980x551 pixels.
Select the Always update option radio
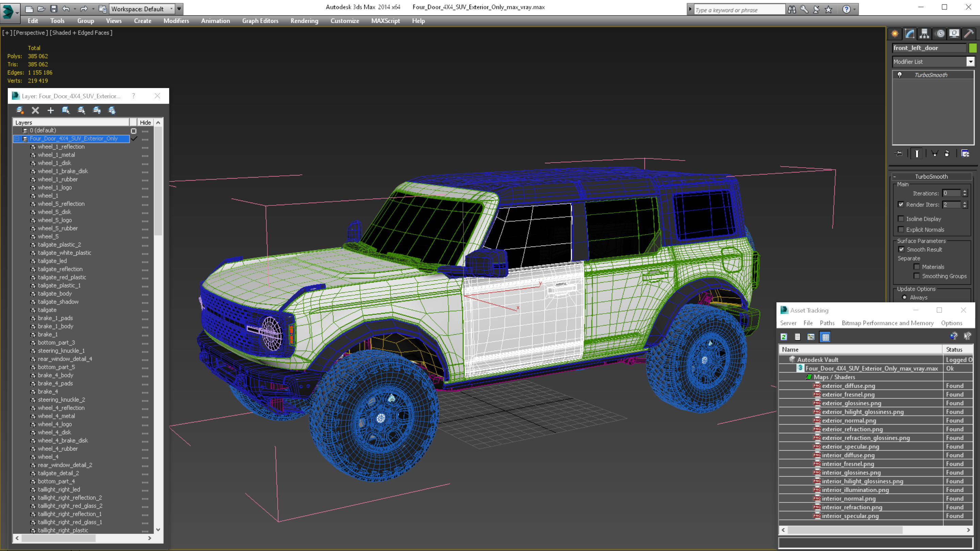coord(904,297)
